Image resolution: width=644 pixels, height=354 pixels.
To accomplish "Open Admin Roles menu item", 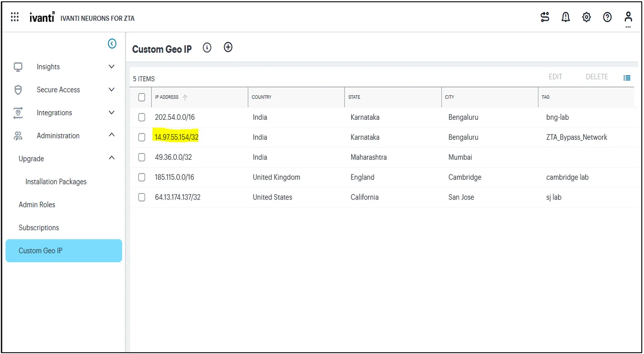I will click(x=37, y=205).
